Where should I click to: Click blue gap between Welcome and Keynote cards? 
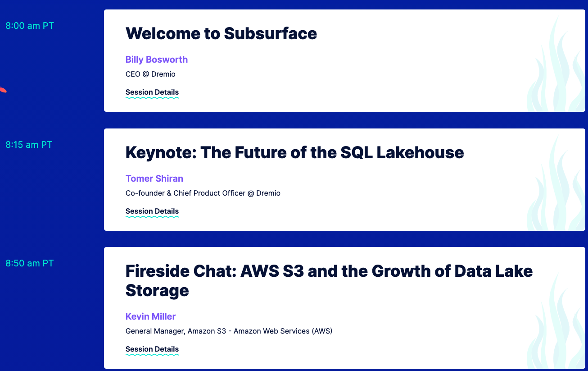click(344, 120)
